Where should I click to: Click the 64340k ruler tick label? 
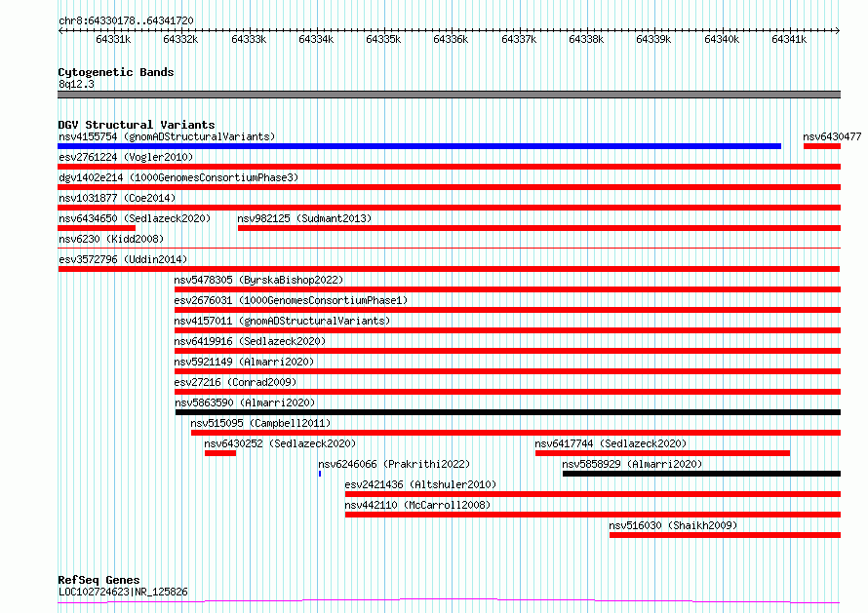tap(722, 39)
